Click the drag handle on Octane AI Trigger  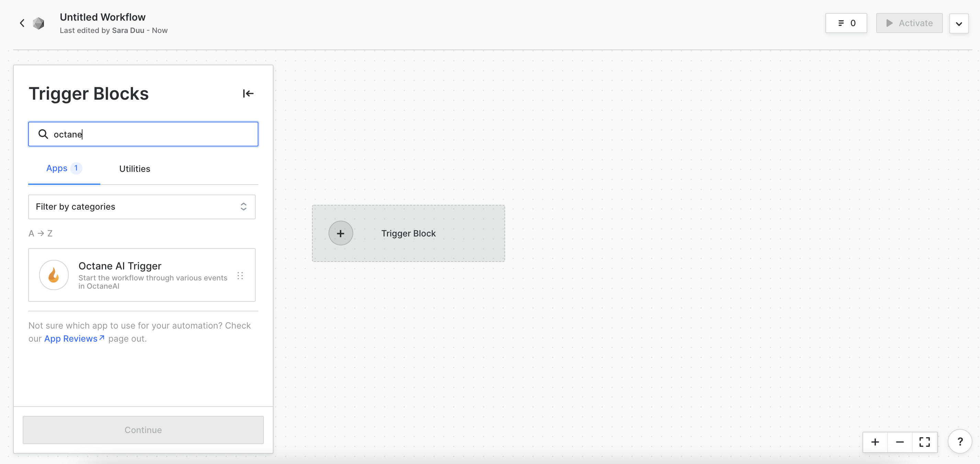point(240,276)
